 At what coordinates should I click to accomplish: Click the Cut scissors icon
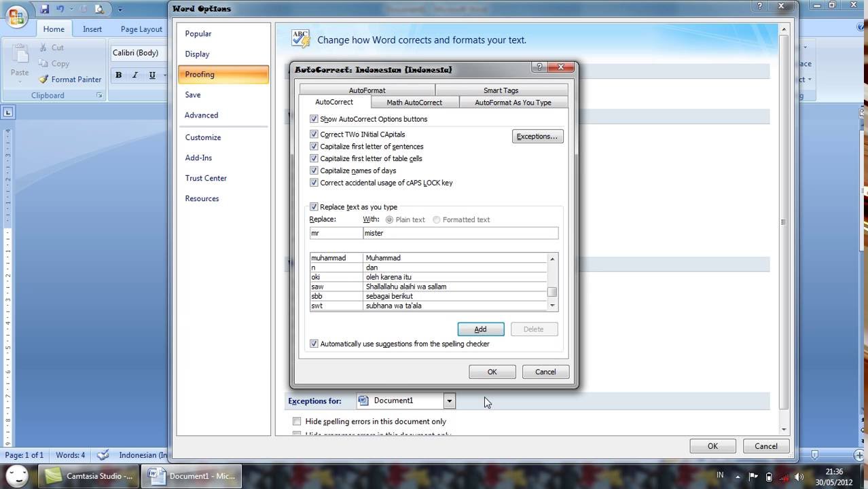44,48
